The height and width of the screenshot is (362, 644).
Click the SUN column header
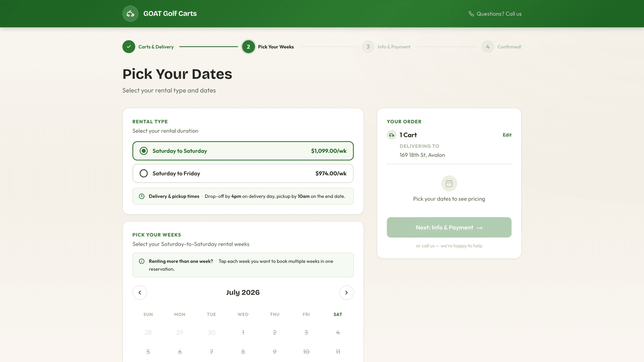[148, 314]
